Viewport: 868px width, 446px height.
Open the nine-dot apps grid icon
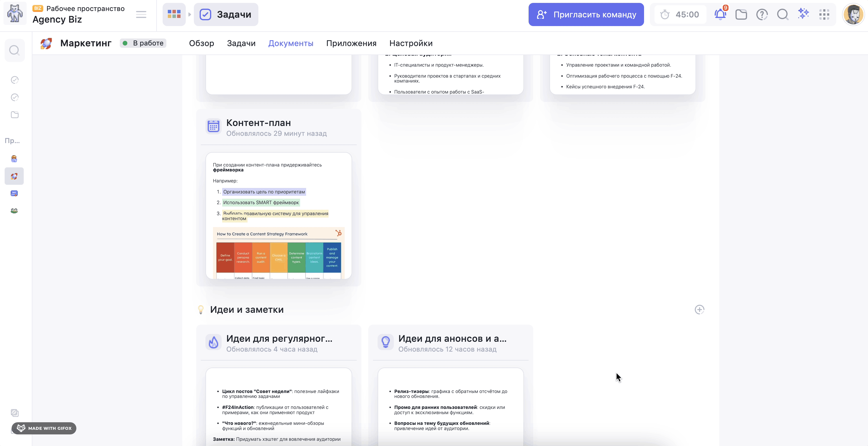point(824,14)
